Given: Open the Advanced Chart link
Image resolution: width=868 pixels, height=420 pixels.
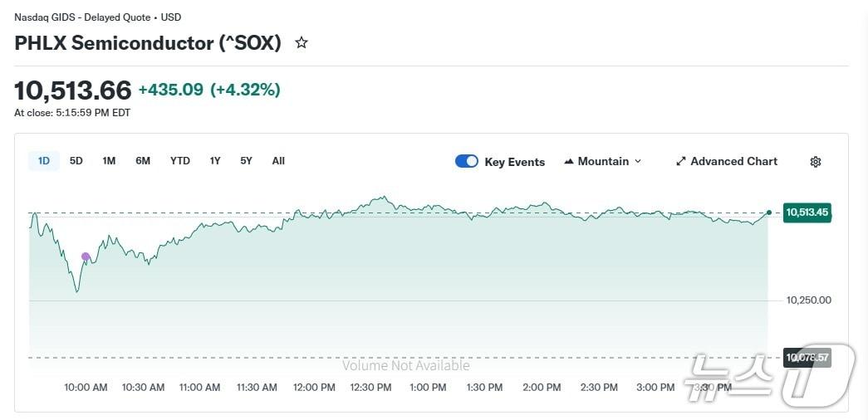Looking at the screenshot, I should 733,162.
